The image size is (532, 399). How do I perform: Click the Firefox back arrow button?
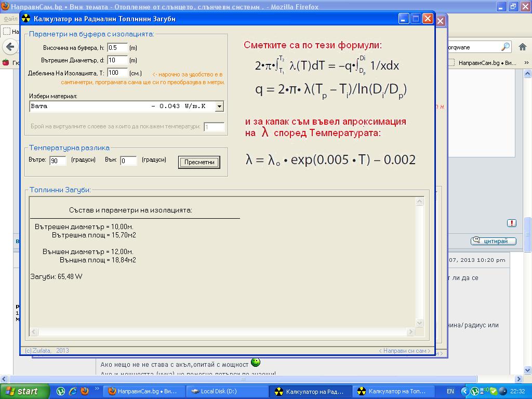(10, 47)
